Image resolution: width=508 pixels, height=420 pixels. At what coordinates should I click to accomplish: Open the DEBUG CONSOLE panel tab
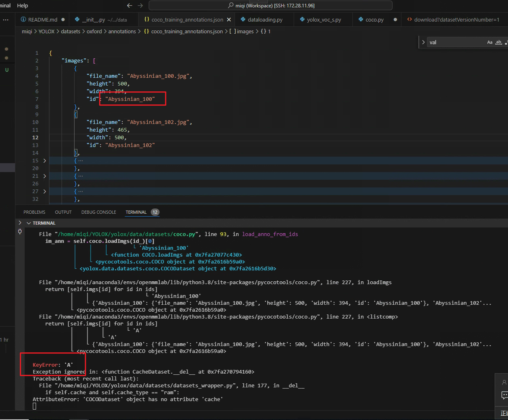pyautogui.click(x=99, y=212)
